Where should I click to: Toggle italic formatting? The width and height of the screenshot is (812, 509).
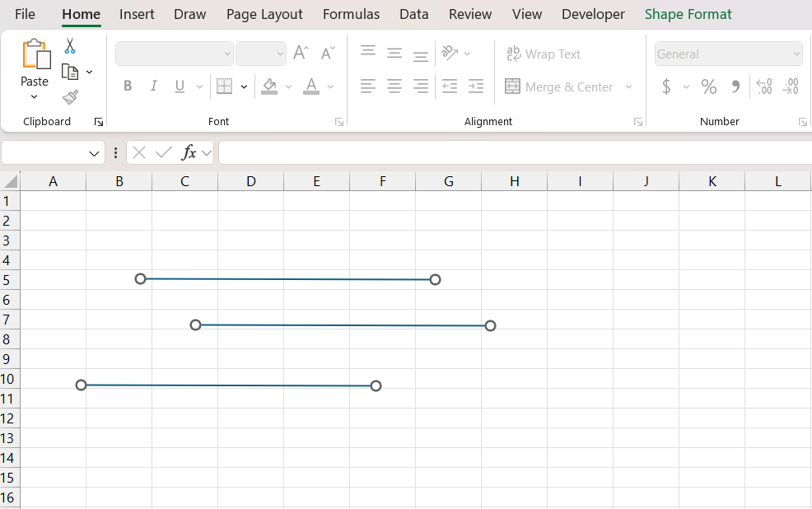coord(153,86)
